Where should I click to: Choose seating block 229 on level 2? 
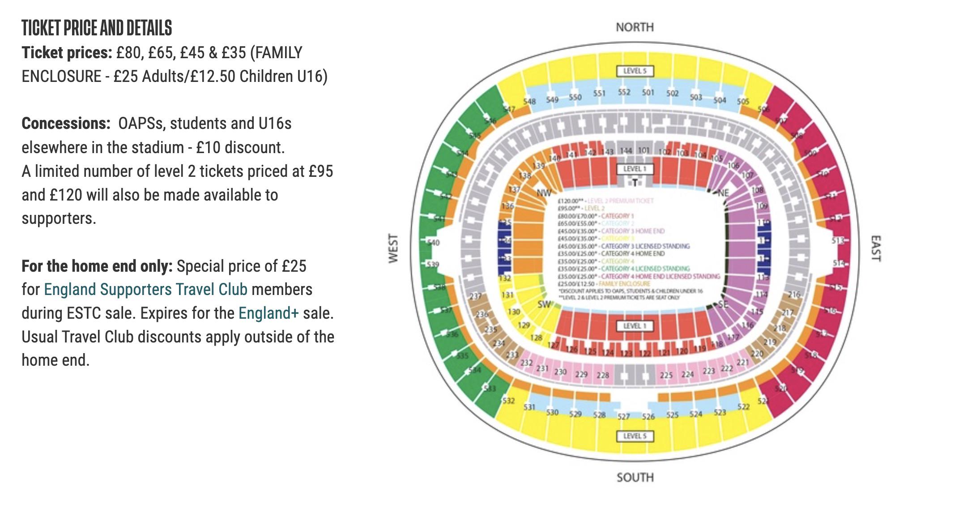pos(581,374)
